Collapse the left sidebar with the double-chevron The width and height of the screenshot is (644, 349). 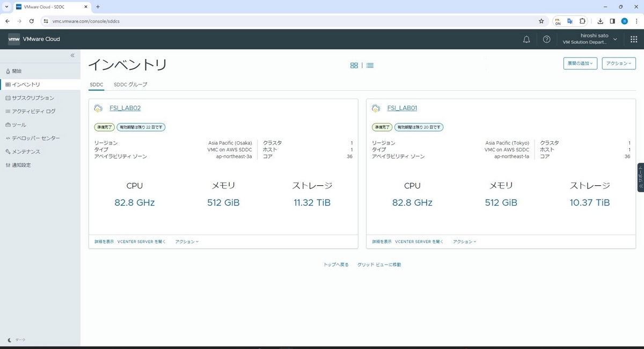tap(72, 55)
